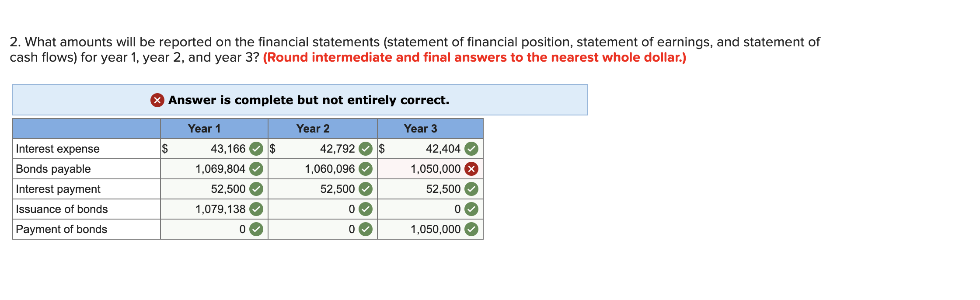The height and width of the screenshot is (300, 980).
Task: Click the checkmark beside Payment of bonds 1,050,000
Action: [x=471, y=229]
